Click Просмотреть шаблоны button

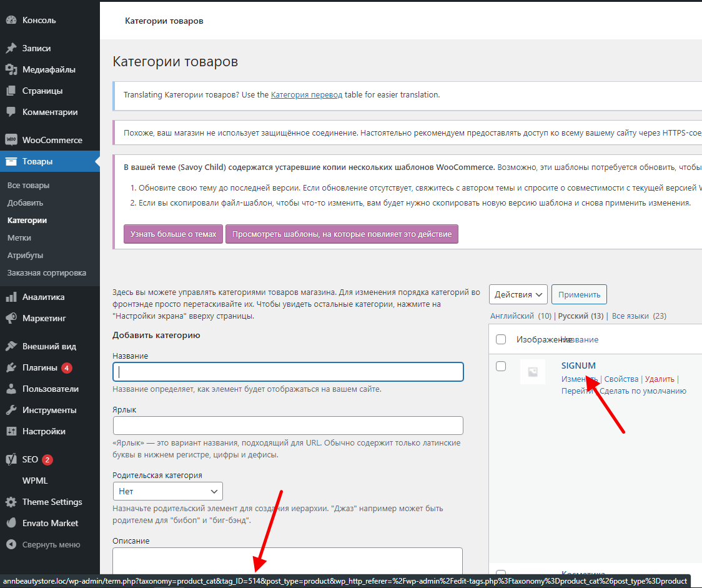[342, 234]
